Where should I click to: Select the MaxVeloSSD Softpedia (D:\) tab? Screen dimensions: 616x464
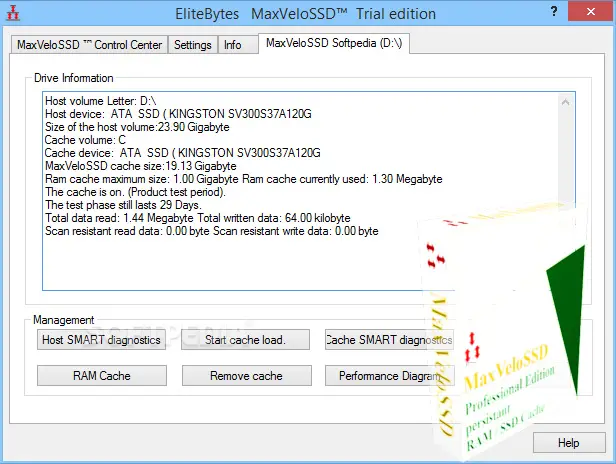point(334,43)
